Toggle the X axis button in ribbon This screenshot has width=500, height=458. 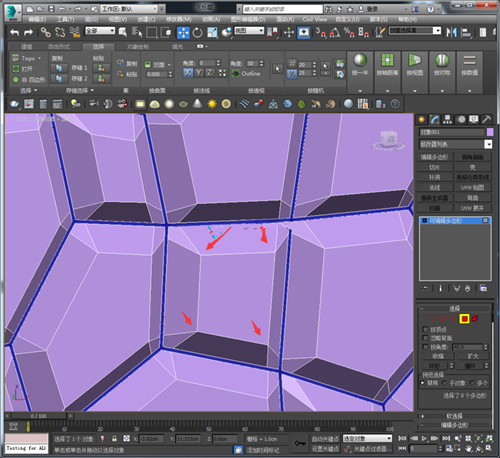[x=188, y=73]
